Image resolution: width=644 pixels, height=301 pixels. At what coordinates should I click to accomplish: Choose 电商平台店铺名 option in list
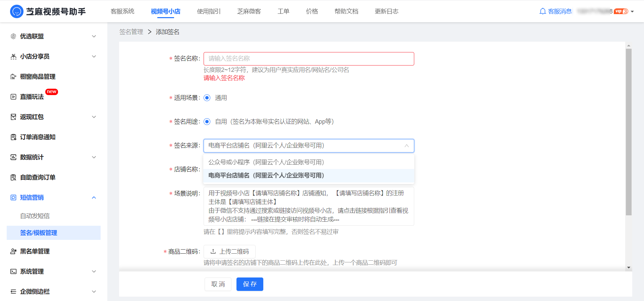click(309, 175)
